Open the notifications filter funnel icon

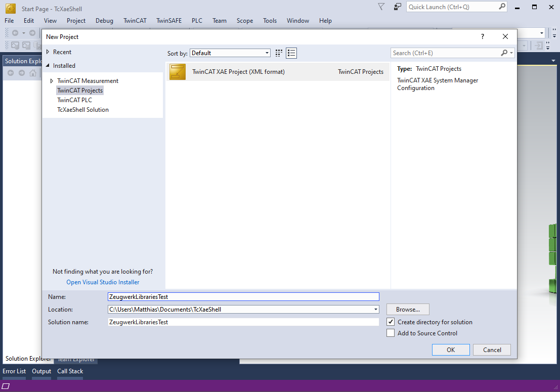pyautogui.click(x=381, y=7)
